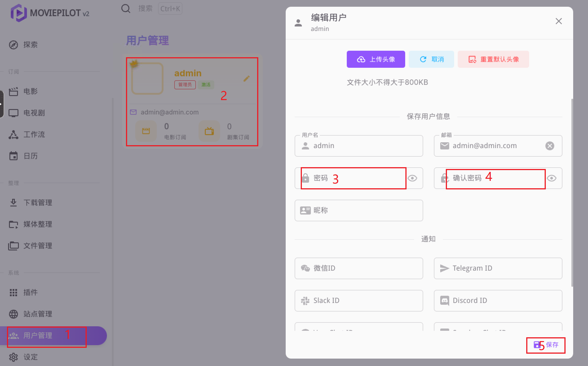The width and height of the screenshot is (588, 366).
Task: Click the 确认密码 confirm password field
Action: (498, 178)
